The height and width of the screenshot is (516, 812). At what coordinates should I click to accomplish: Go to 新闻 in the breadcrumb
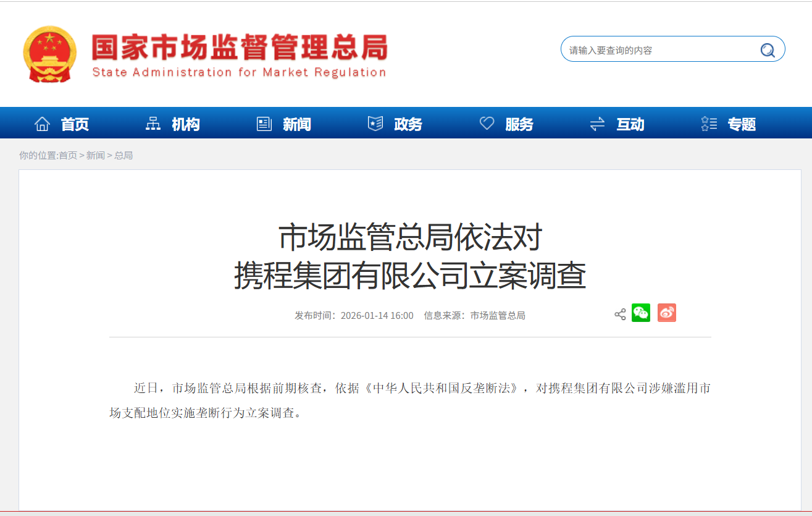95,155
